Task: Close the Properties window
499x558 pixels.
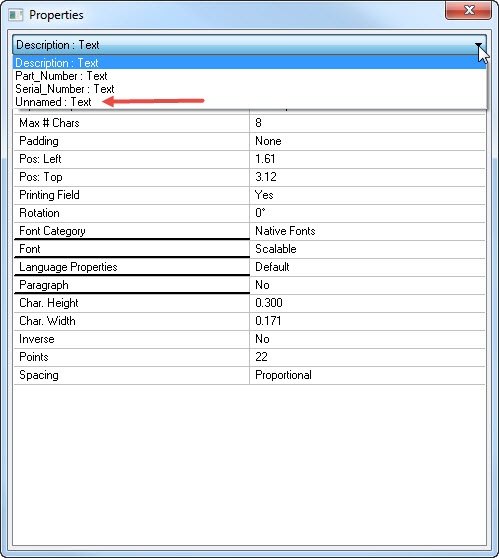Action: [x=468, y=10]
